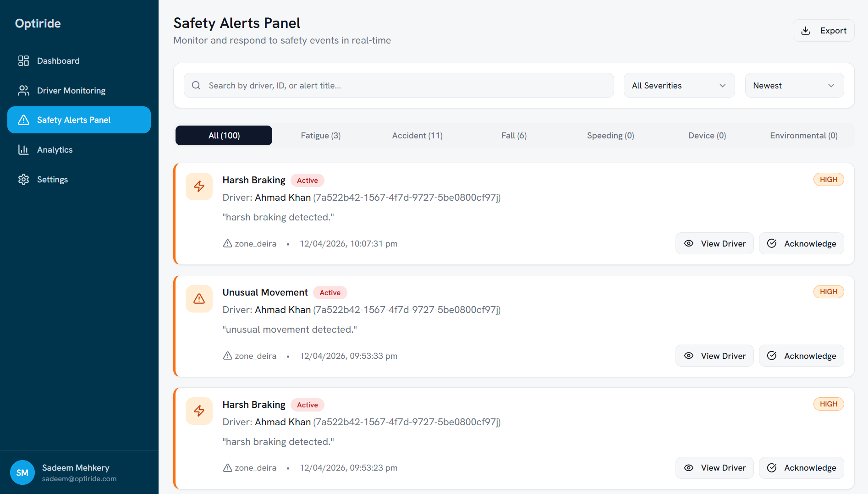Click the Export download icon
868x494 pixels.
pos(805,31)
